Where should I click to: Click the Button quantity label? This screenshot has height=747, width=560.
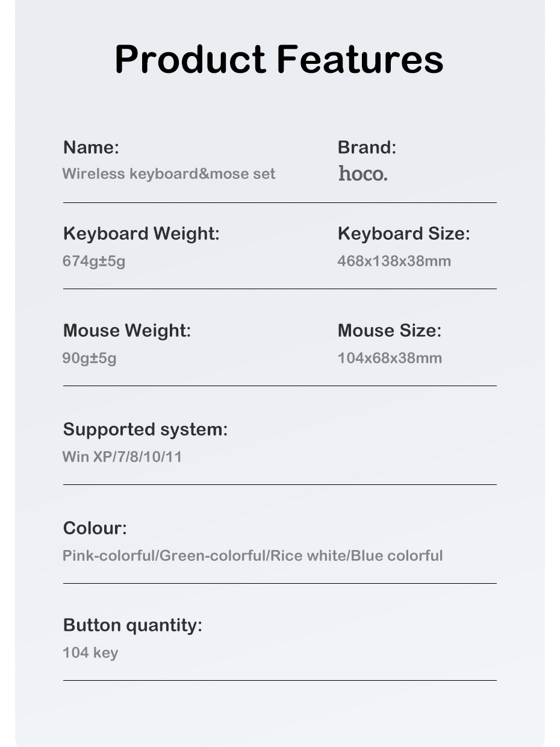[x=132, y=625]
